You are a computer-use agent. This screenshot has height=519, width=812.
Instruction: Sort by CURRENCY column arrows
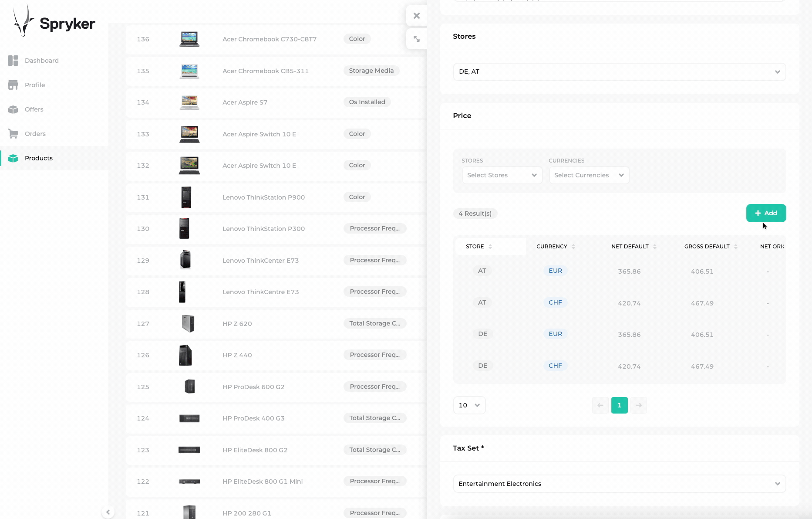[x=573, y=247]
